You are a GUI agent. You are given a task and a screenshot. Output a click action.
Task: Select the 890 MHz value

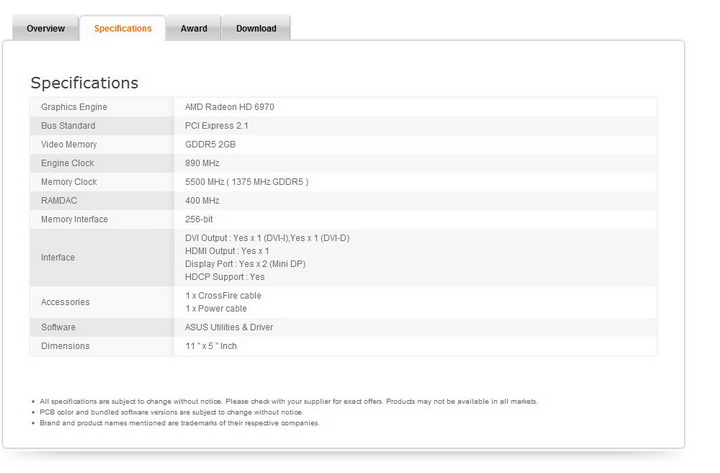point(202,163)
